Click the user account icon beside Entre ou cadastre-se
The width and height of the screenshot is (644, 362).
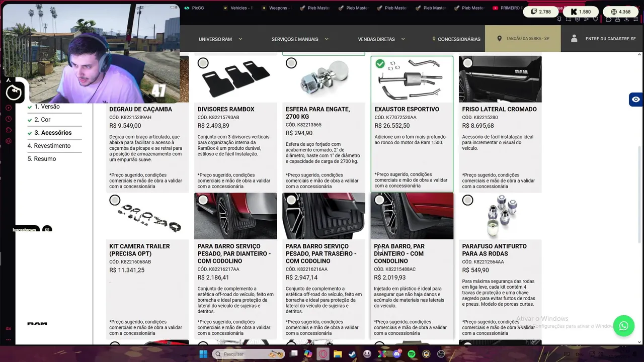point(574,39)
